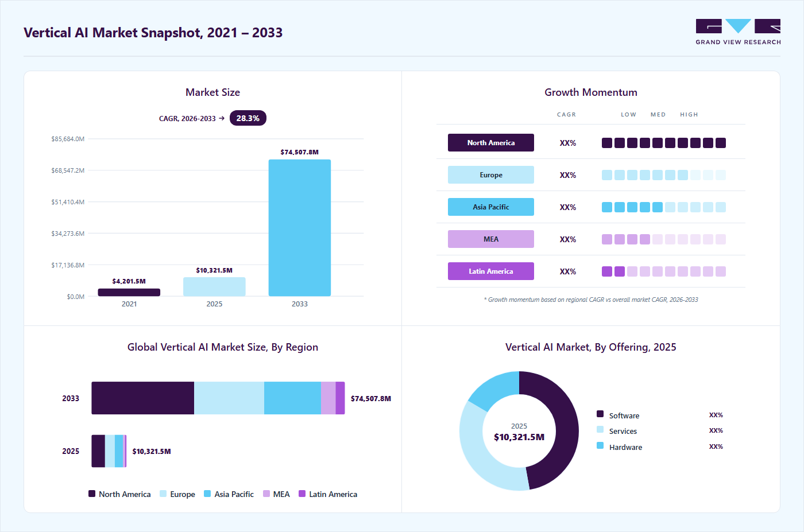The height and width of the screenshot is (532, 804).
Task: Click the Latin America segment in 2033 bar
Action: click(x=341, y=398)
